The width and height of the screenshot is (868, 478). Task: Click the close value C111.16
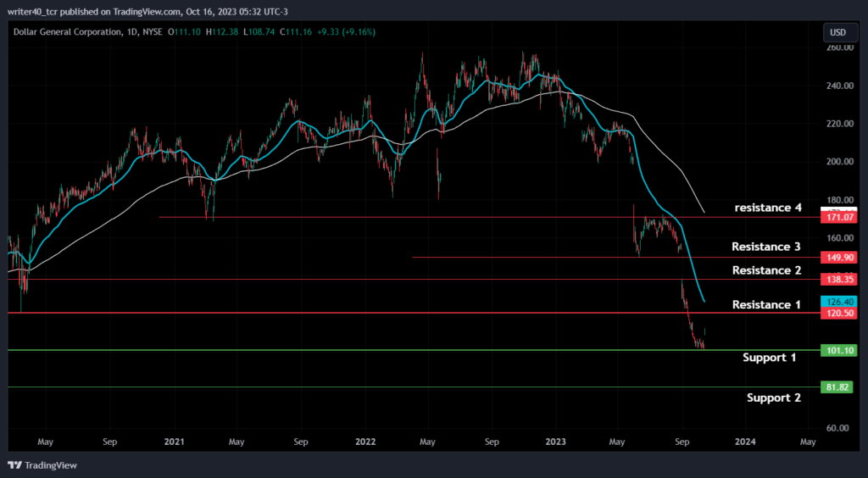[296, 33]
